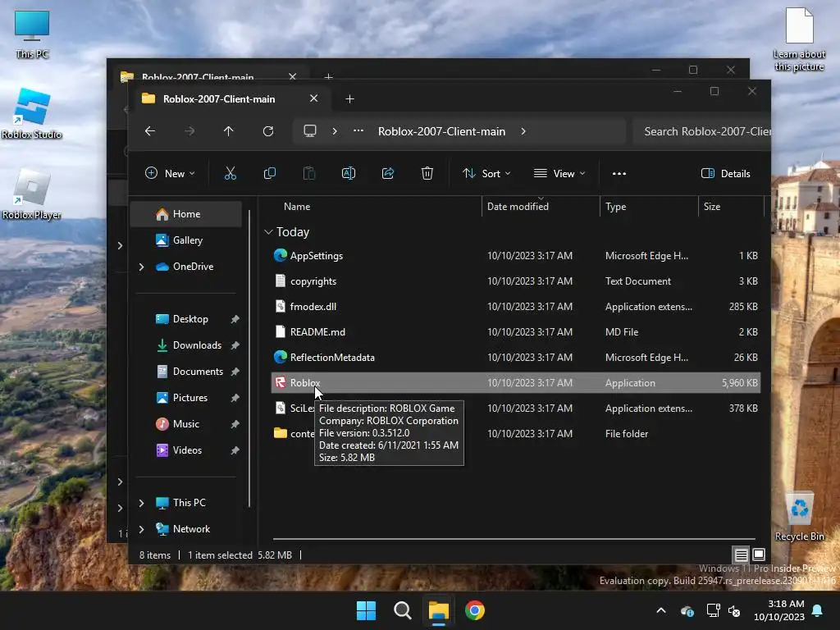This screenshot has height=630, width=840.
Task: Switch to details list view icon
Action: pyautogui.click(x=741, y=555)
